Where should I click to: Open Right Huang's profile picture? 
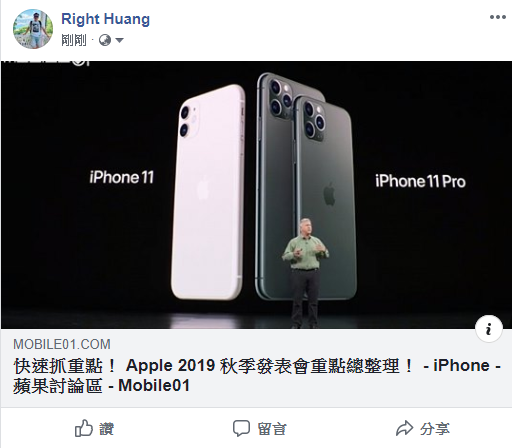(x=33, y=29)
